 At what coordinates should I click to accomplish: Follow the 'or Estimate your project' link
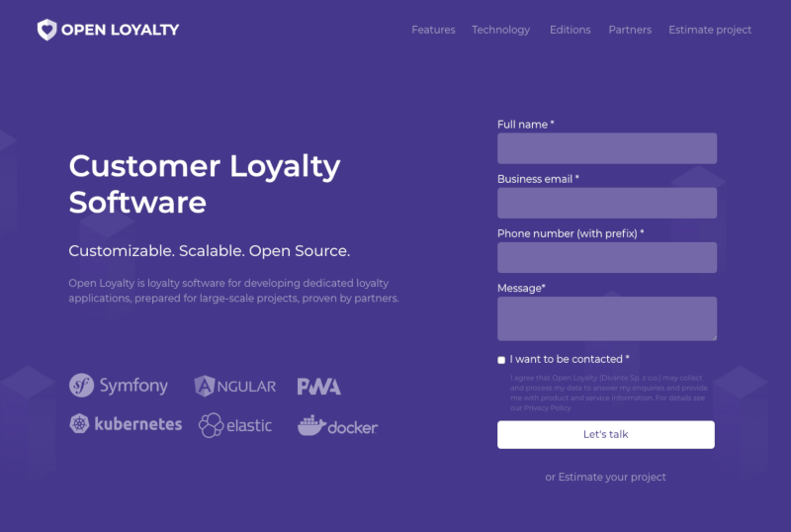point(605,477)
